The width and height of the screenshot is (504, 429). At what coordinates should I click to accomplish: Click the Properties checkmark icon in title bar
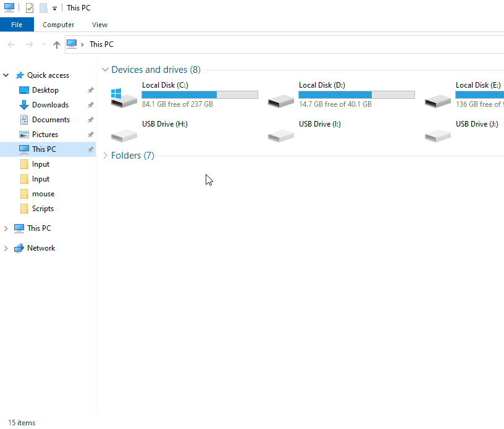point(30,8)
